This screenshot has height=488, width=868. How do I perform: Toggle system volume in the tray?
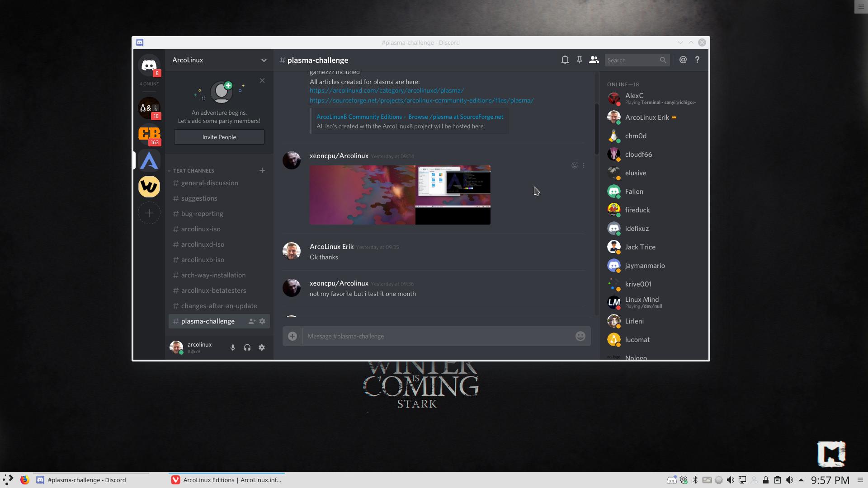coord(790,480)
